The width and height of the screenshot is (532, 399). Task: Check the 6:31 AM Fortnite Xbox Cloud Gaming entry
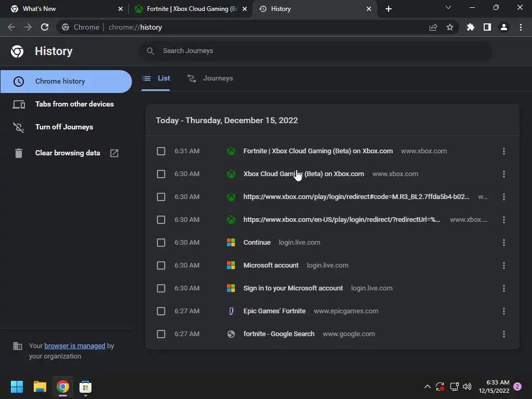pos(161,151)
